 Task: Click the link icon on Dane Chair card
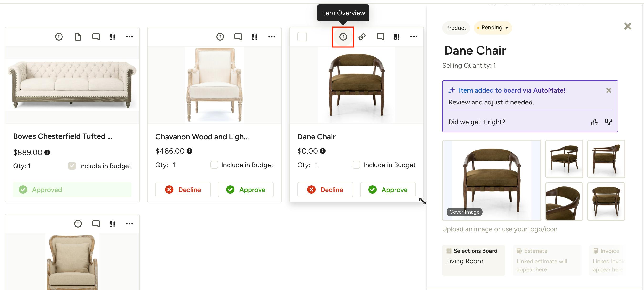click(x=362, y=37)
